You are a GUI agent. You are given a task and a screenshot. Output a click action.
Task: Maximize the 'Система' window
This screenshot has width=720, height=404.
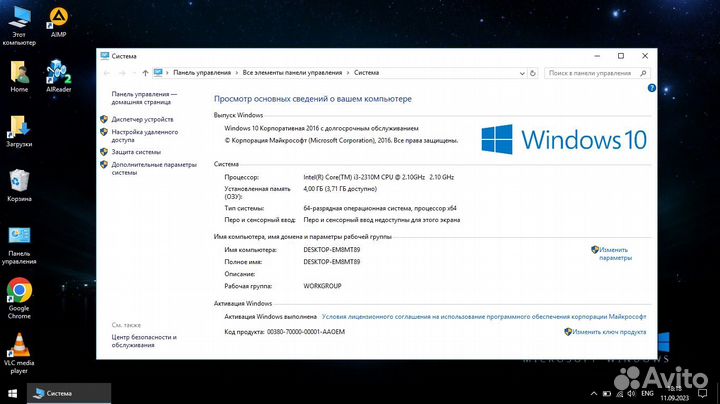(x=621, y=56)
